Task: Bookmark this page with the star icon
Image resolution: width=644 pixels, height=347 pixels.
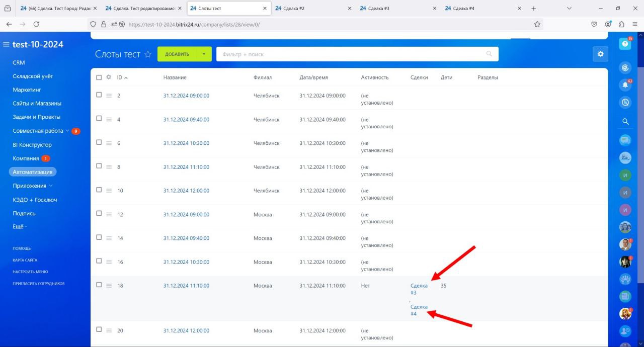Action: coord(537,24)
